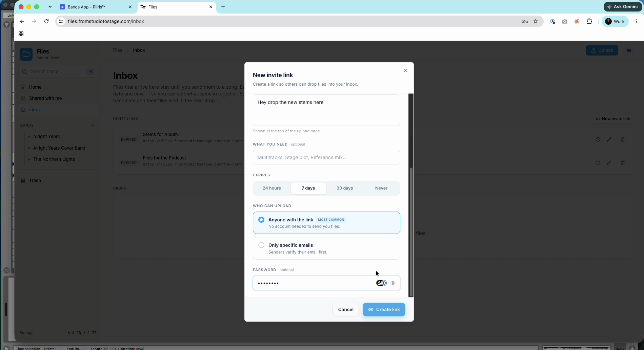Viewport: 644px width, 350px height.
Task: Click the Create link button
Action: point(384,309)
